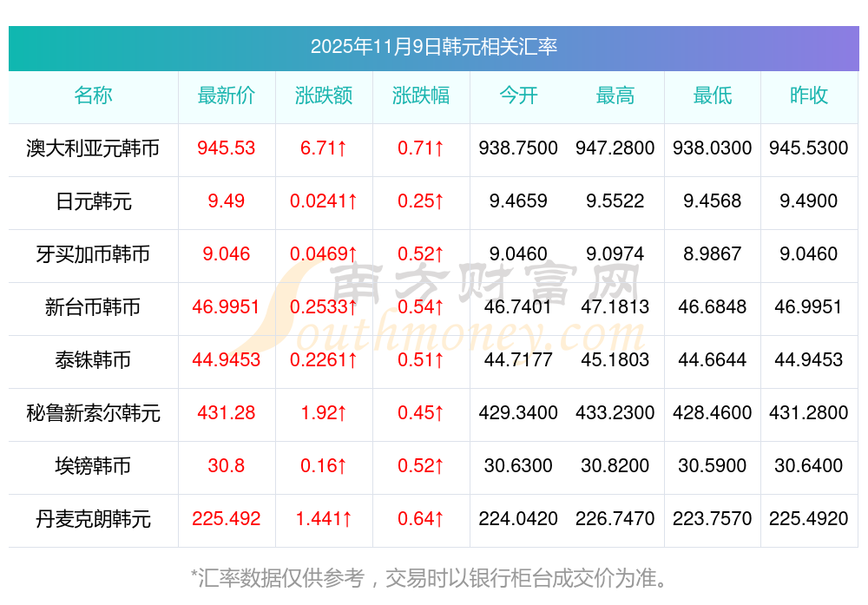Click change amount 0.16↑
The width and height of the screenshot is (868, 605).
click(324, 465)
